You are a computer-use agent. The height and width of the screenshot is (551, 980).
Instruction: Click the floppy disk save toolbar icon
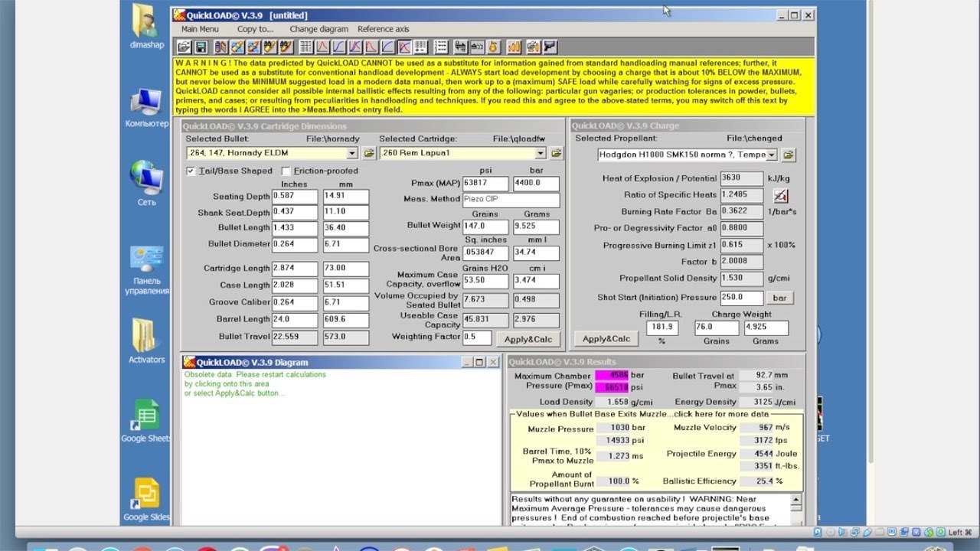201,47
